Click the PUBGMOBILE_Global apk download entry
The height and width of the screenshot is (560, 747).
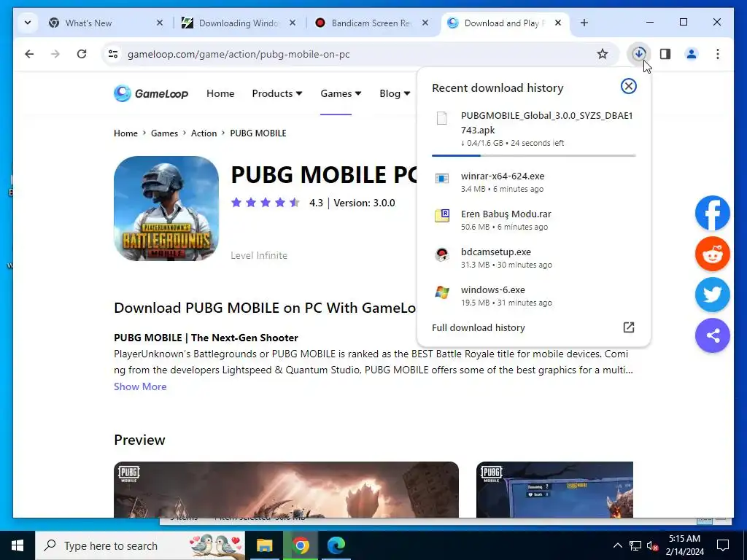(533, 130)
